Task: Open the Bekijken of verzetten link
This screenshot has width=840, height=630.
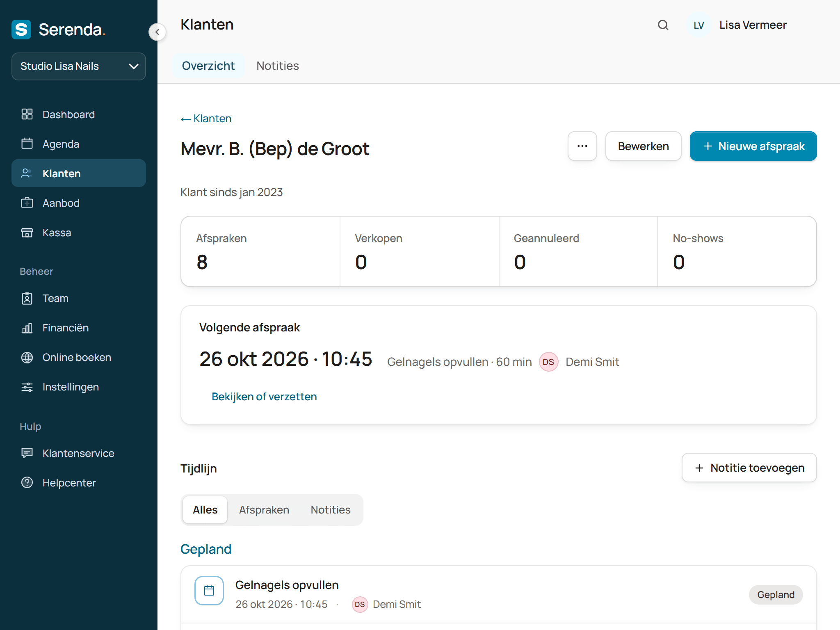Action: pos(264,397)
